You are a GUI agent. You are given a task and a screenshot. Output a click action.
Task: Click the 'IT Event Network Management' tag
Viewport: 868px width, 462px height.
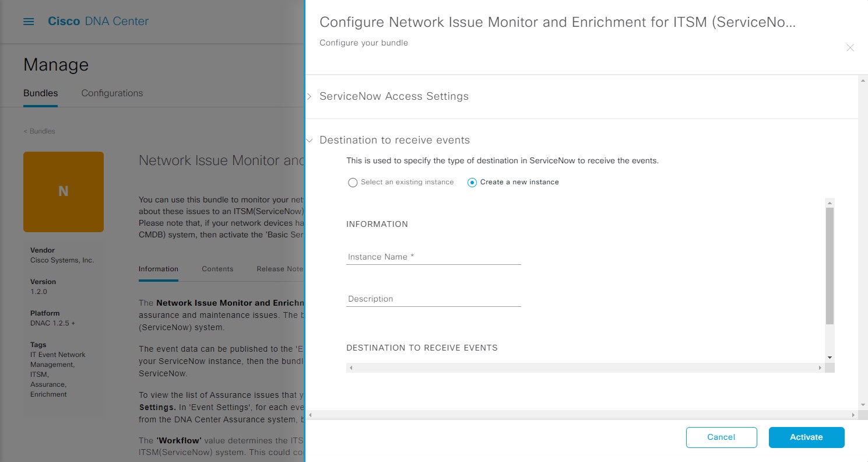coord(58,359)
